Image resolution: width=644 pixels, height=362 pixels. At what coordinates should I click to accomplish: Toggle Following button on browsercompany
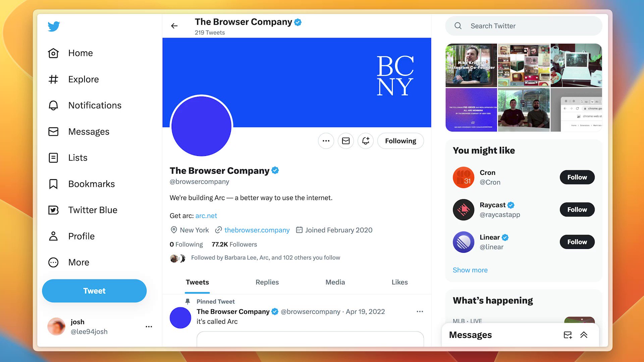400,141
